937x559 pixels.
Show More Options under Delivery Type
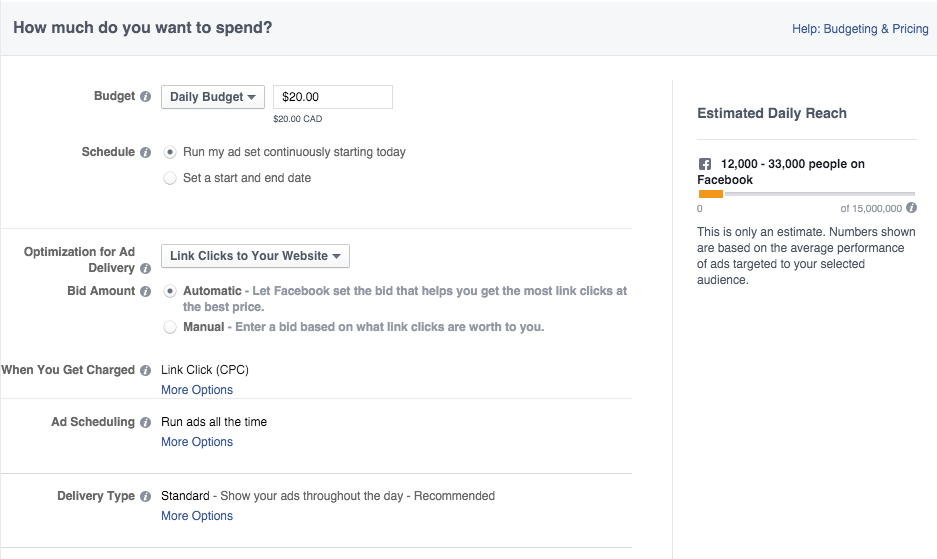pyautogui.click(x=197, y=516)
